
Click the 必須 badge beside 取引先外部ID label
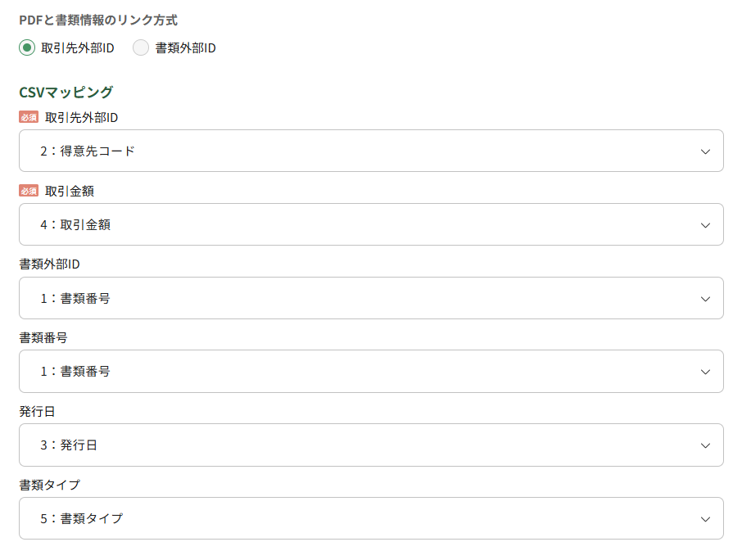[x=29, y=117]
